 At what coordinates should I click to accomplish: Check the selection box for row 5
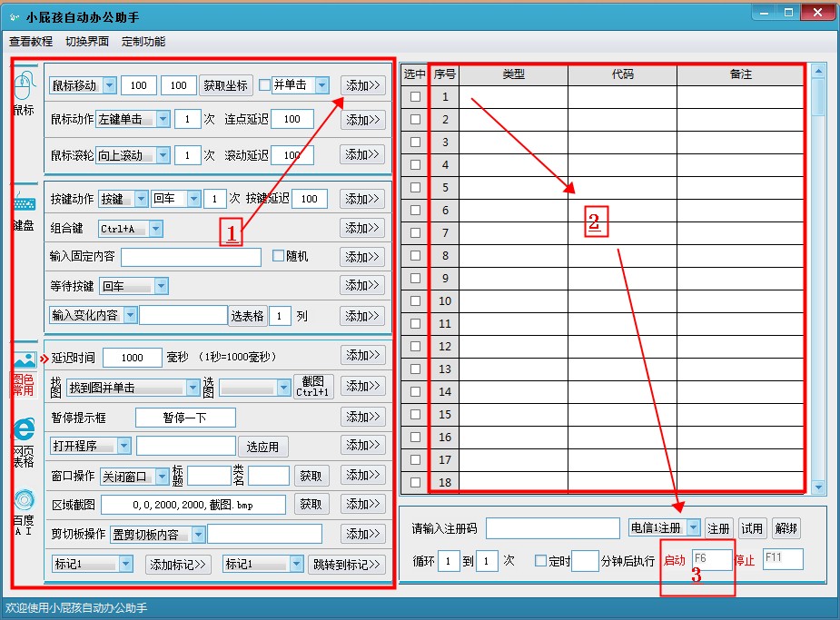[415, 187]
